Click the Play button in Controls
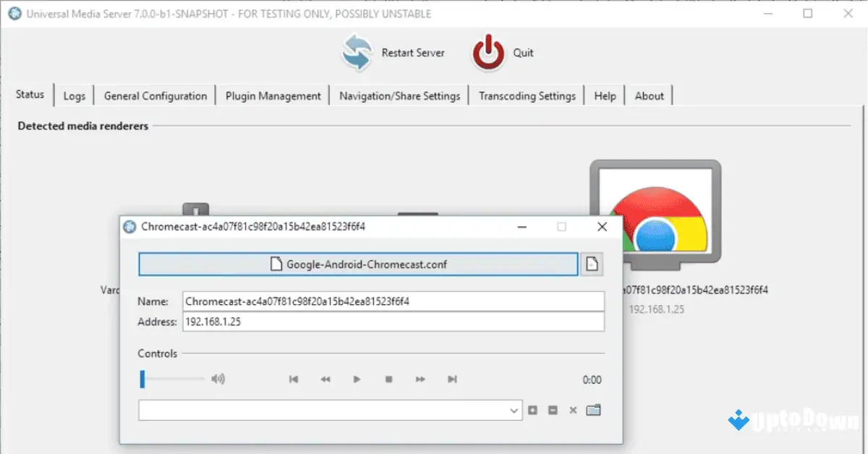The height and width of the screenshot is (454, 868). pyautogui.click(x=357, y=379)
